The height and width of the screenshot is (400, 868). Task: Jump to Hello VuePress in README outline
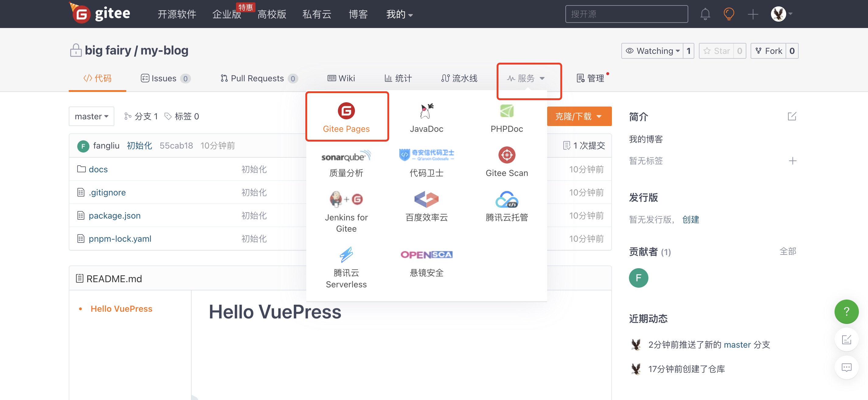[x=121, y=309]
